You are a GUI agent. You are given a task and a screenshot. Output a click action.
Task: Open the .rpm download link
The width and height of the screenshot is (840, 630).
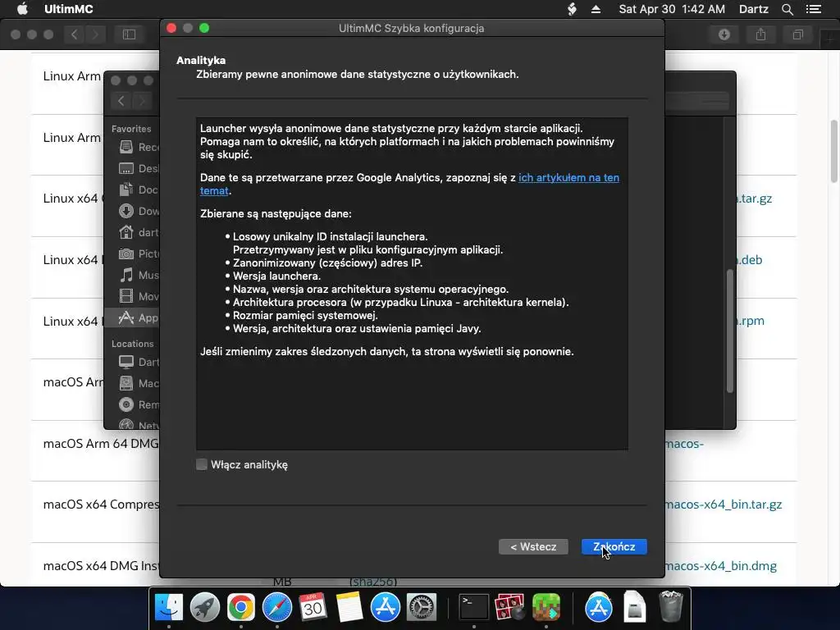point(750,321)
